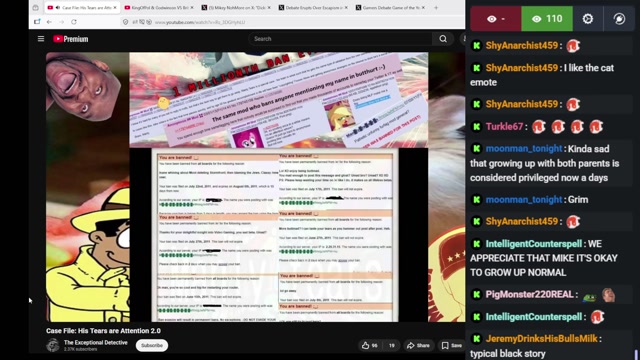Image resolution: width=640 pixels, height=360 pixels.
Task: Go forward with the browser forward arrow
Action: click(x=61, y=22)
